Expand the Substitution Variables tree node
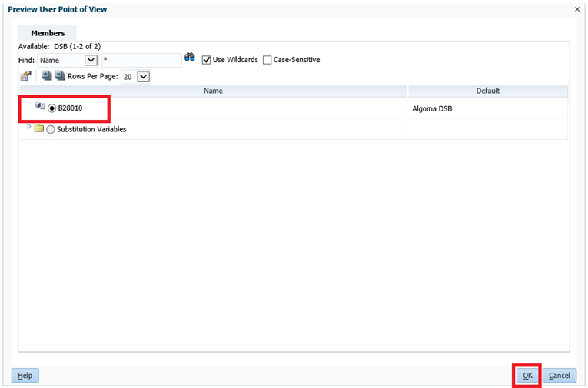 (29, 127)
